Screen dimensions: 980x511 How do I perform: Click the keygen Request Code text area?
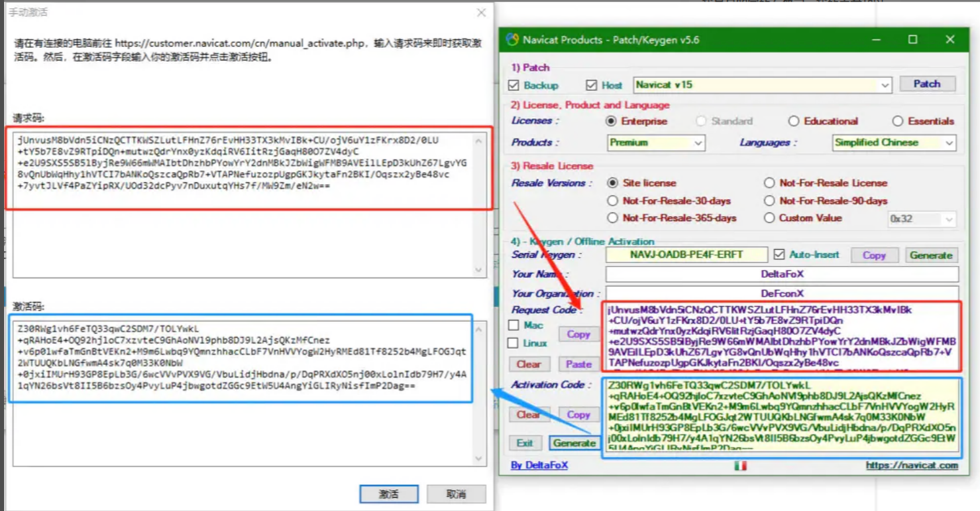pos(781,336)
